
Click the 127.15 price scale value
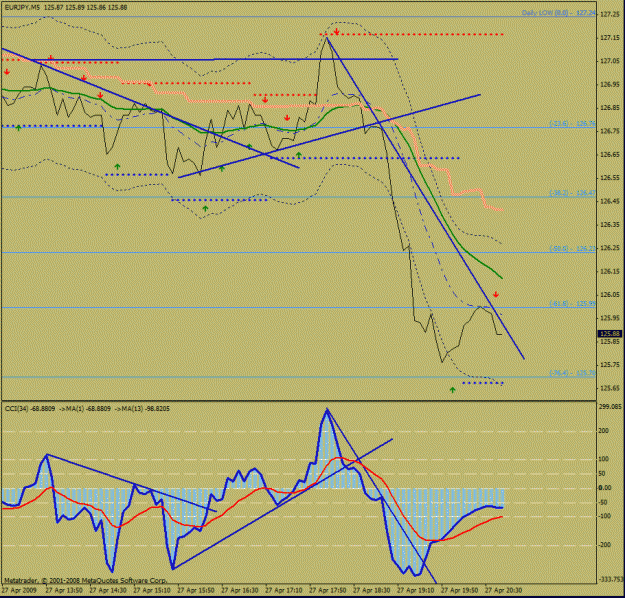point(610,37)
